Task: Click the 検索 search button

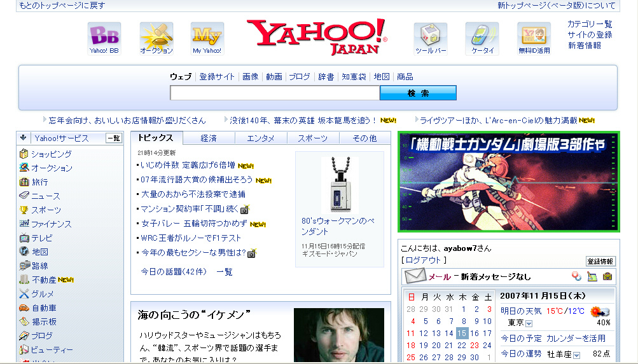Action: [418, 93]
